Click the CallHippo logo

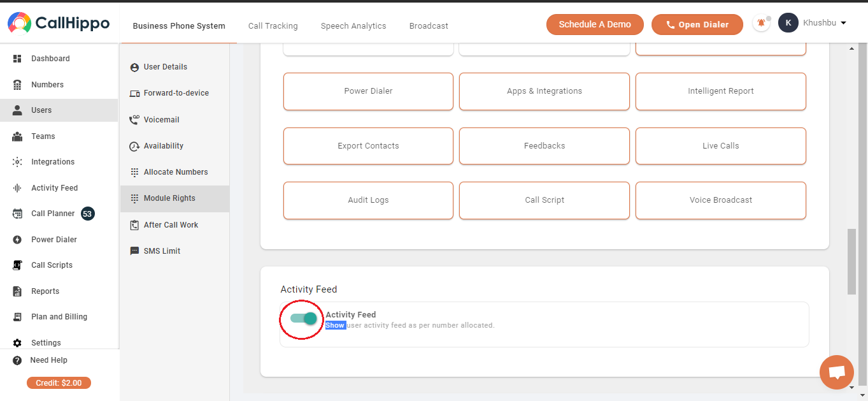(x=59, y=24)
